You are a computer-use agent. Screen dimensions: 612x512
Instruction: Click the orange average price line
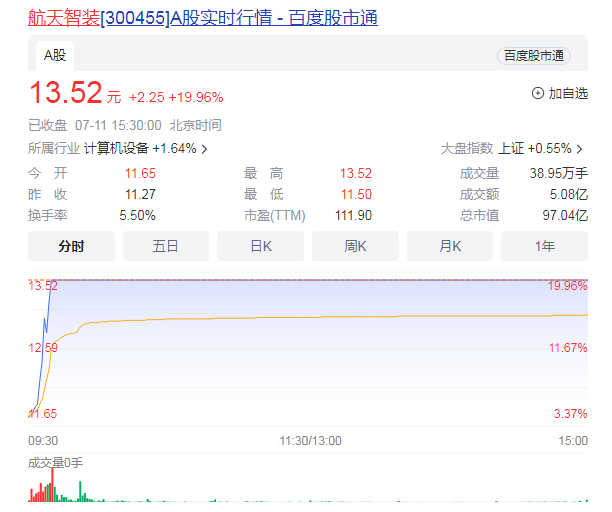tap(300, 318)
